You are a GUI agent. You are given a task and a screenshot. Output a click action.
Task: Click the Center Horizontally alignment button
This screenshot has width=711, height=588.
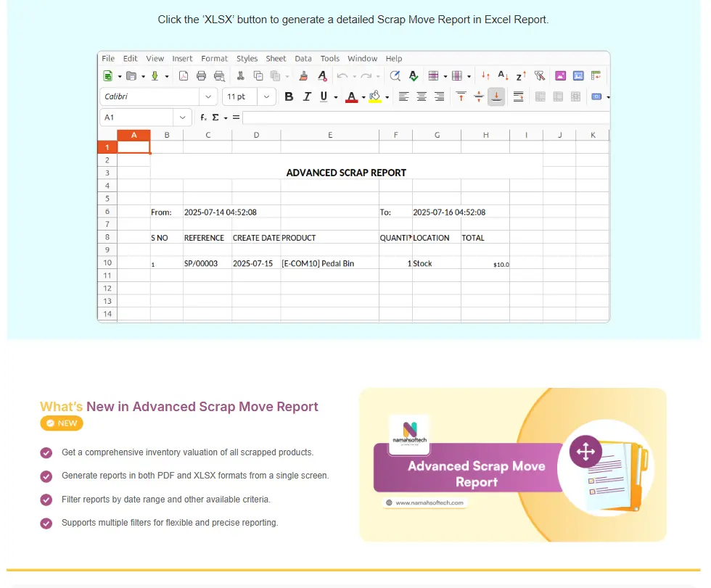coord(422,96)
